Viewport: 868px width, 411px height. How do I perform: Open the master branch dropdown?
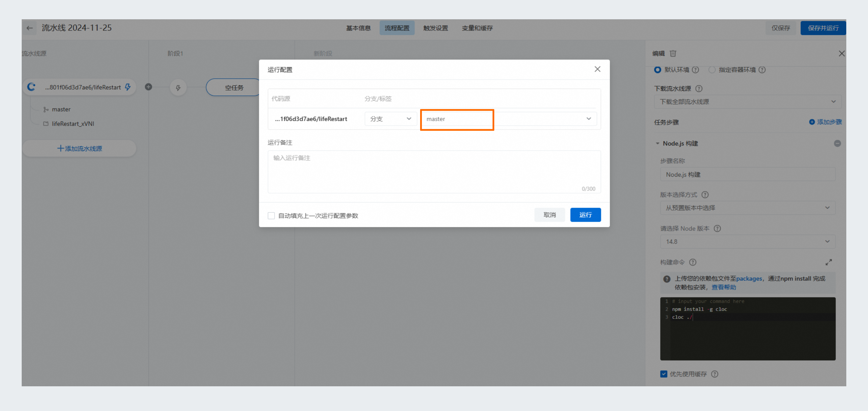click(x=508, y=119)
